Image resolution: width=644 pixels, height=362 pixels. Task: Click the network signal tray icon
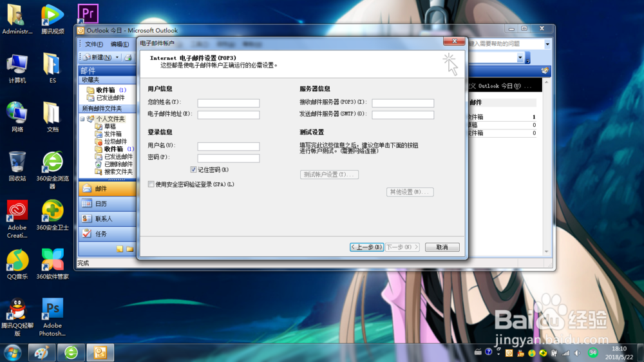tap(566, 353)
